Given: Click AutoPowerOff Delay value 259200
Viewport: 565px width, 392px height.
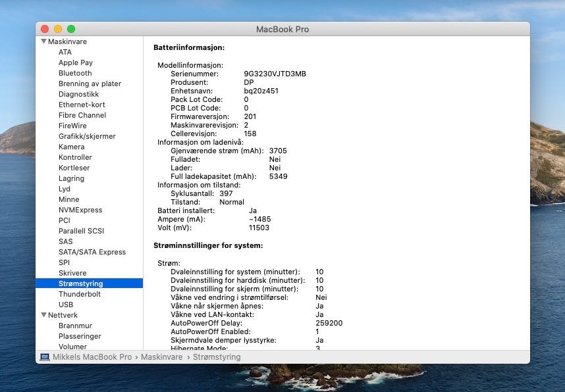Looking at the screenshot, I should pos(329,323).
